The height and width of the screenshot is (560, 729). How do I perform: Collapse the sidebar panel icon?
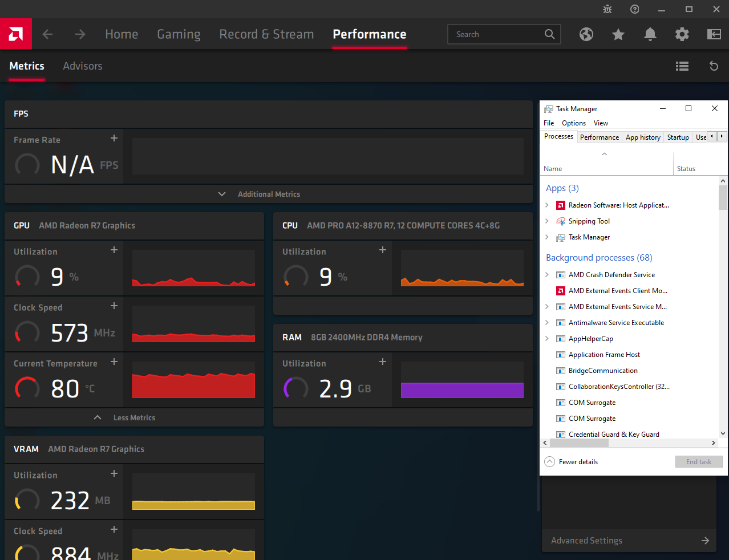[x=714, y=34]
